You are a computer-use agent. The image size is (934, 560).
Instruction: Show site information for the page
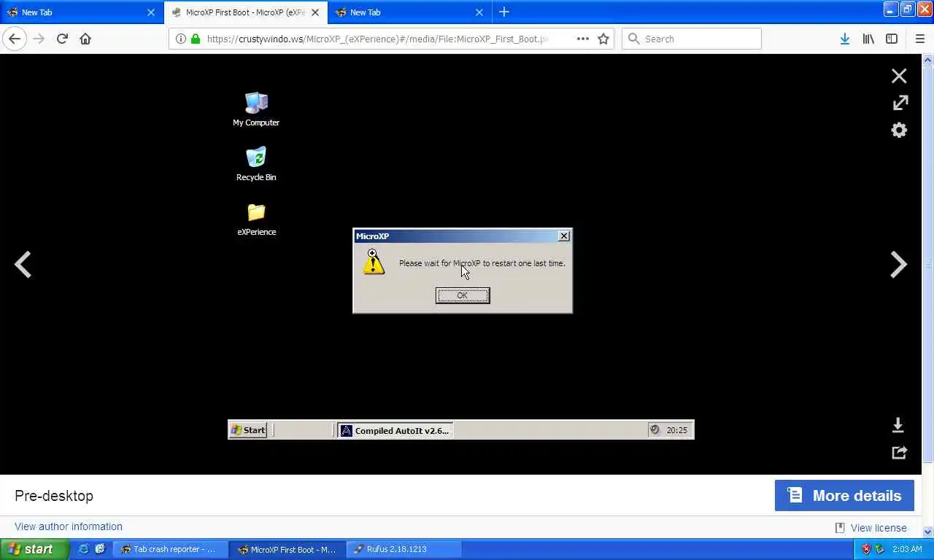click(x=181, y=39)
